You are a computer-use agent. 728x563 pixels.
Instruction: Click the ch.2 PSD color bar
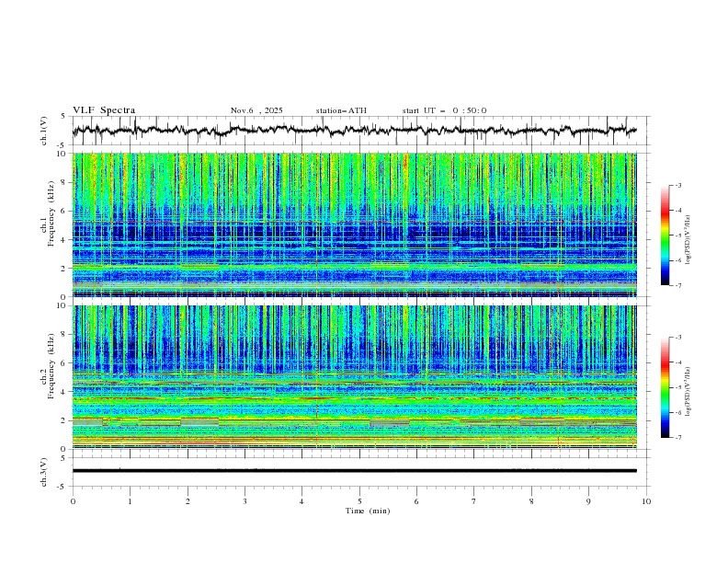[665, 387]
